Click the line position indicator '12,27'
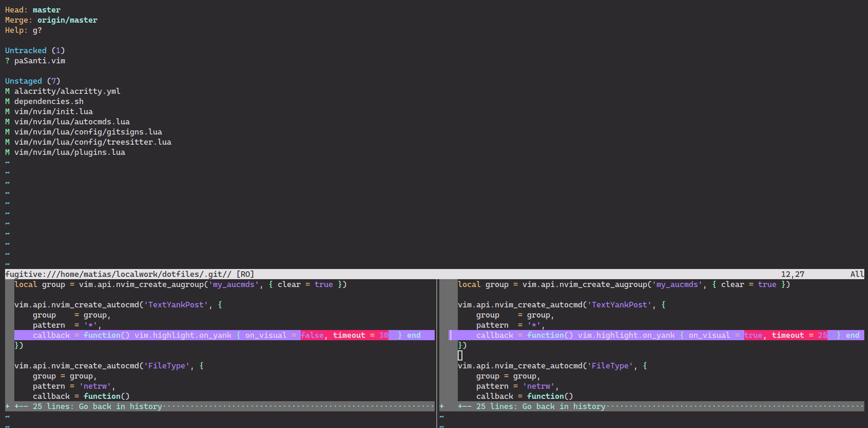This screenshot has width=868, height=428. [793, 274]
